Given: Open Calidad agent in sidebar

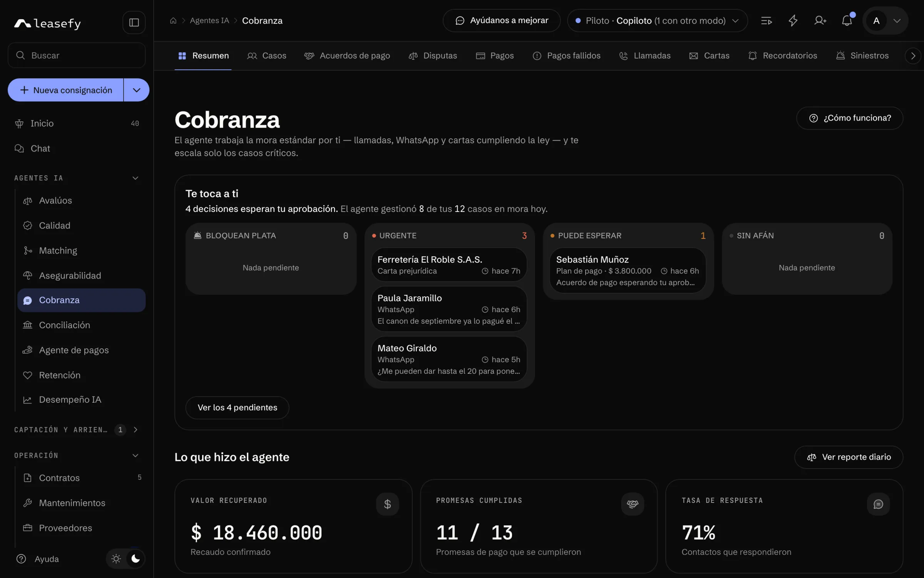Looking at the screenshot, I should 82,225.
